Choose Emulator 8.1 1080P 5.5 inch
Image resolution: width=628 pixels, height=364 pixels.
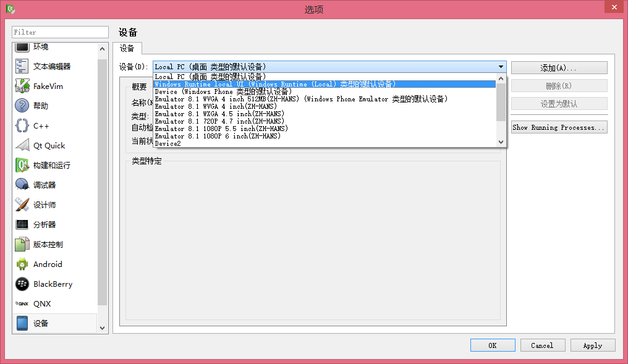click(x=325, y=129)
